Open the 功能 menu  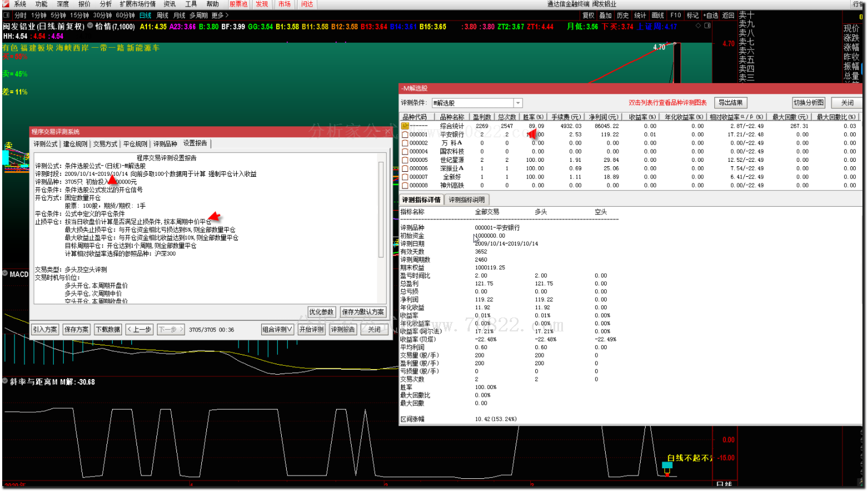pos(42,4)
